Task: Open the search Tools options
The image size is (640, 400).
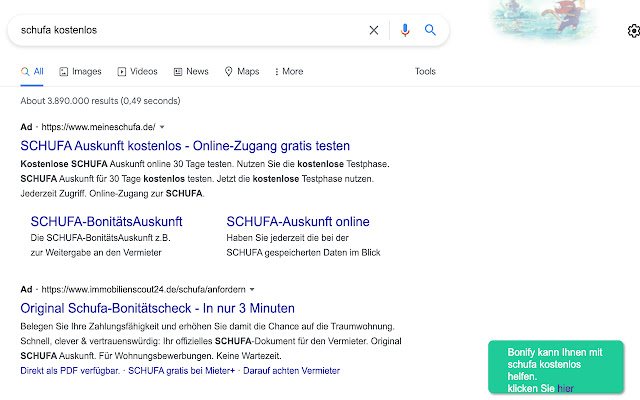Action: point(425,71)
